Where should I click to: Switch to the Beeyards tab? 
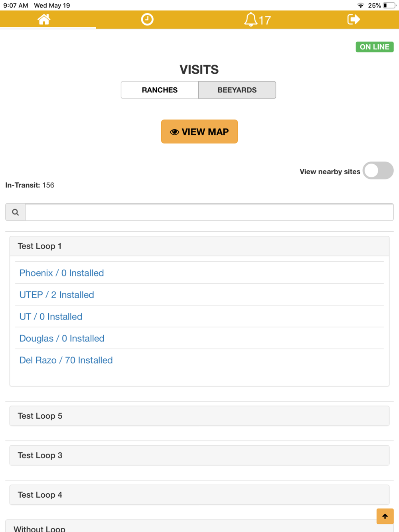click(x=237, y=90)
